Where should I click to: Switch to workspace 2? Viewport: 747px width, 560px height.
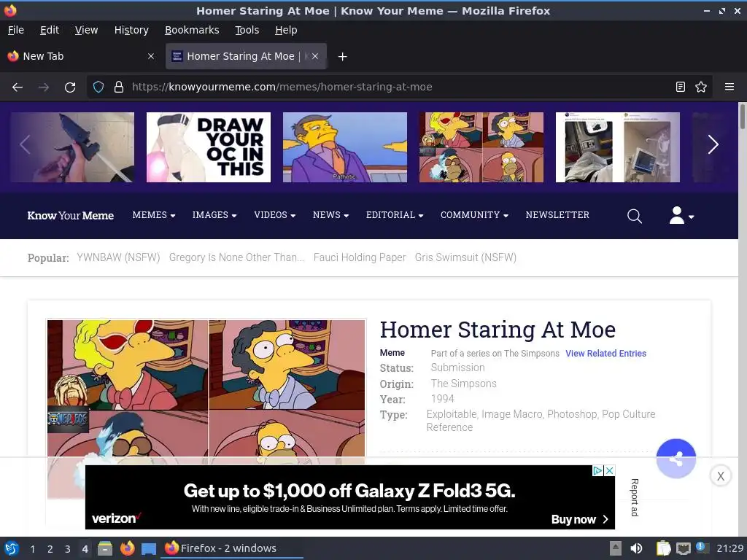point(50,549)
